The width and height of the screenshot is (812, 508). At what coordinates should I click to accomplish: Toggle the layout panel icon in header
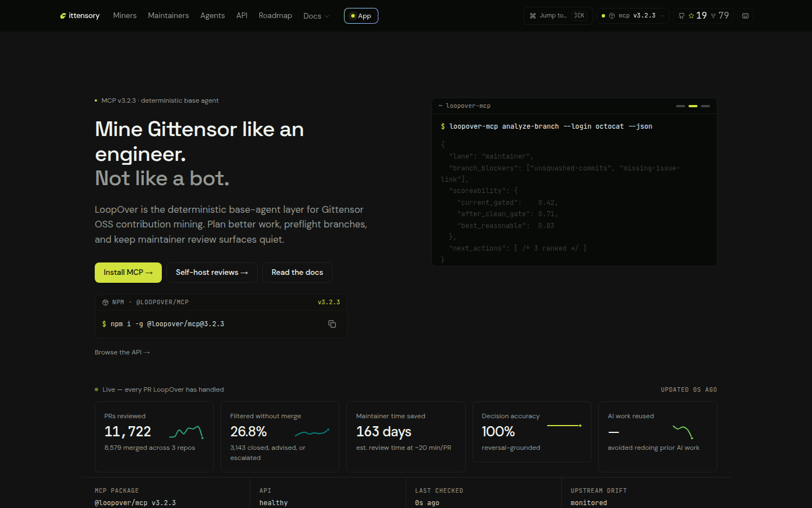pyautogui.click(x=745, y=16)
